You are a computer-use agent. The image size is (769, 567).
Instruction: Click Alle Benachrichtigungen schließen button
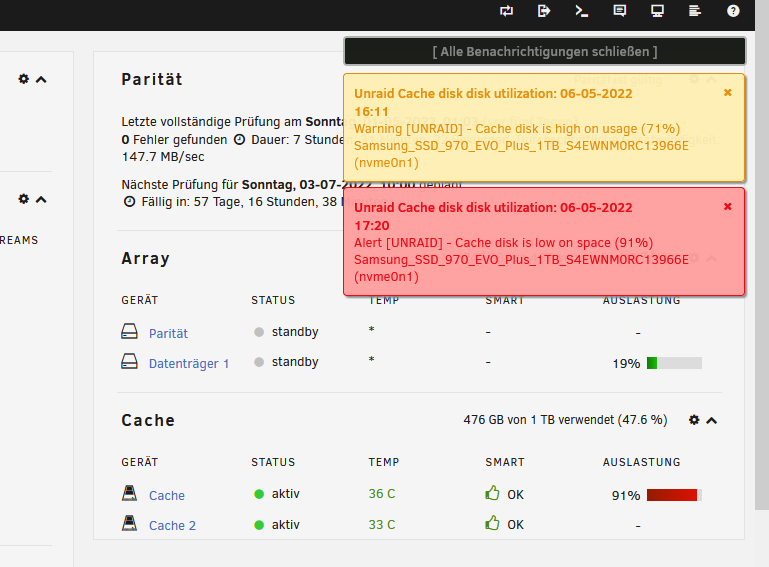tap(545, 52)
